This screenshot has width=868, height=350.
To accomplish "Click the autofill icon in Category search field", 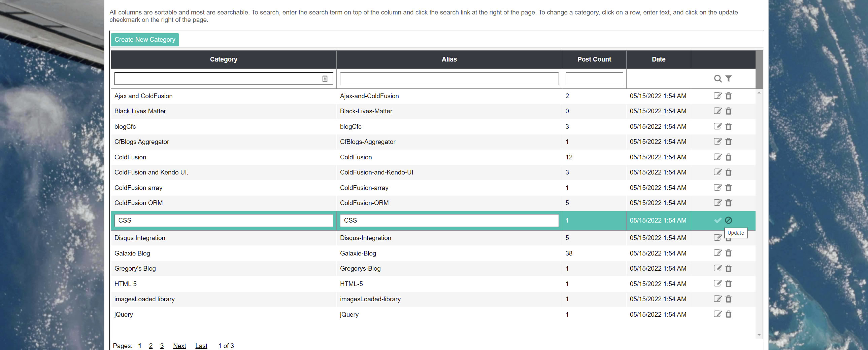I will [325, 79].
